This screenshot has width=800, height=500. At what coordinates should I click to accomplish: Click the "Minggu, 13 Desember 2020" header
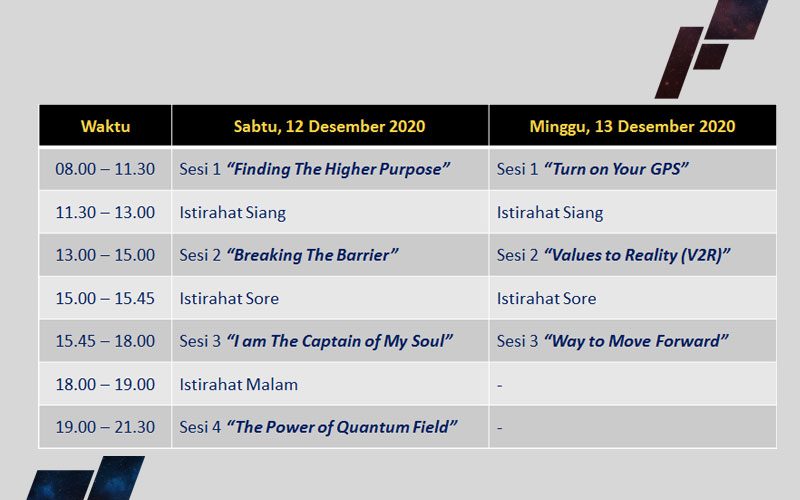(x=632, y=126)
